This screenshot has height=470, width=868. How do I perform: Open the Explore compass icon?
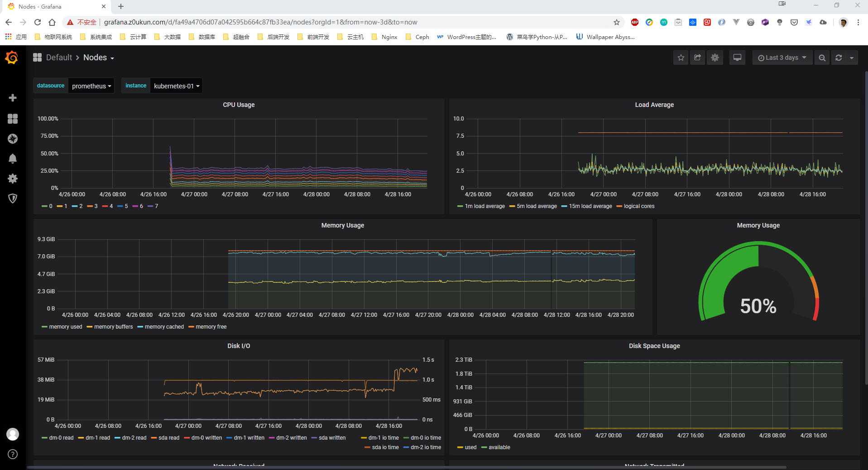tap(13, 139)
